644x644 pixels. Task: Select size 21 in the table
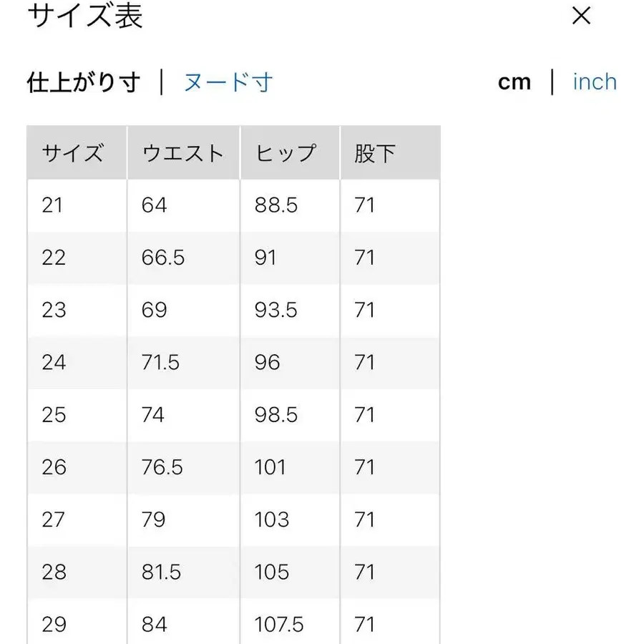(54, 205)
